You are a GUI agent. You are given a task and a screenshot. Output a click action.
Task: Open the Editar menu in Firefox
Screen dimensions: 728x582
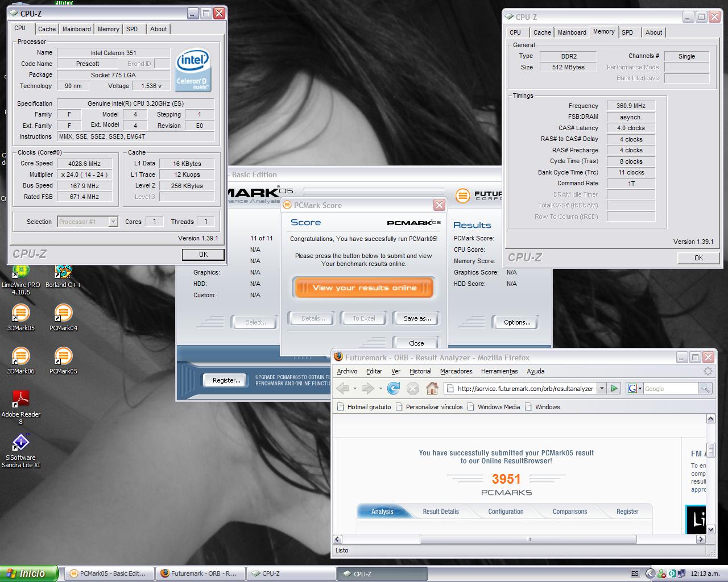pyautogui.click(x=374, y=371)
